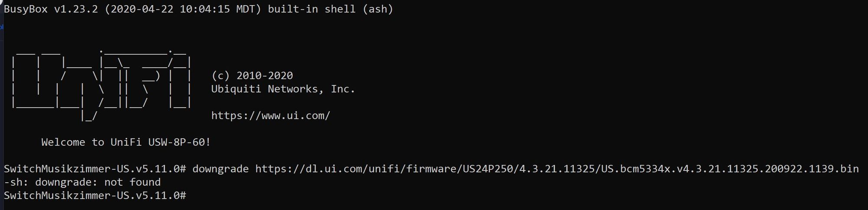Click the "Ubiquiti Networks, Inc." text
Image resolution: width=868 pixels, height=210 pixels.
[x=283, y=89]
